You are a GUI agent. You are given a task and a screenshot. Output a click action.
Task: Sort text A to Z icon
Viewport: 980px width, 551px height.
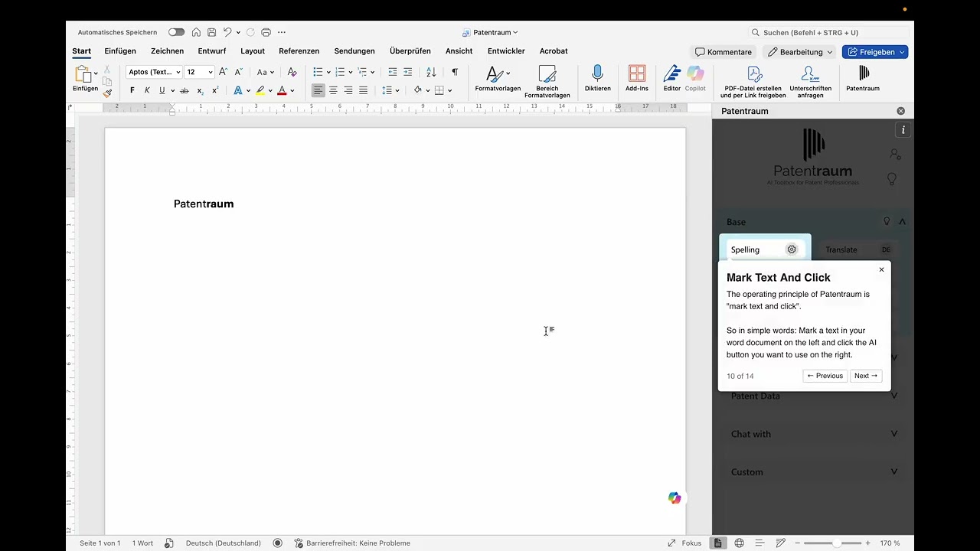(431, 72)
